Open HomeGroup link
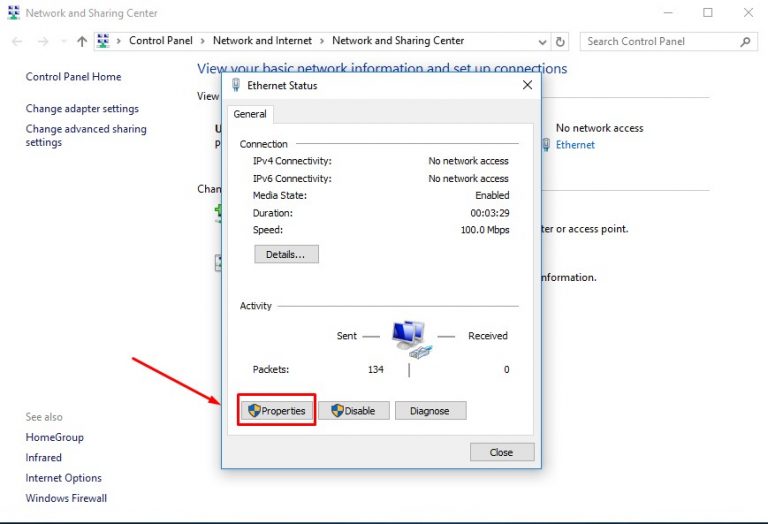Viewport: 768px width, 524px height. tap(54, 437)
